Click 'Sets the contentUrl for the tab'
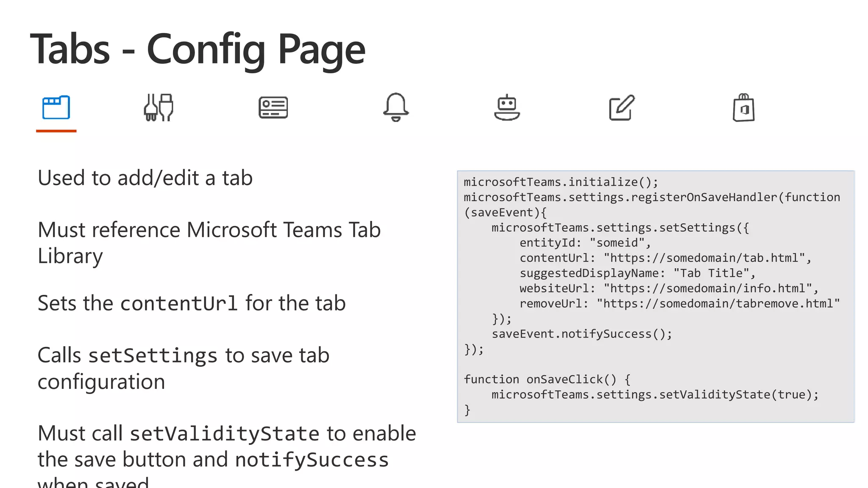Screen dimensions: 868x488 192,303
